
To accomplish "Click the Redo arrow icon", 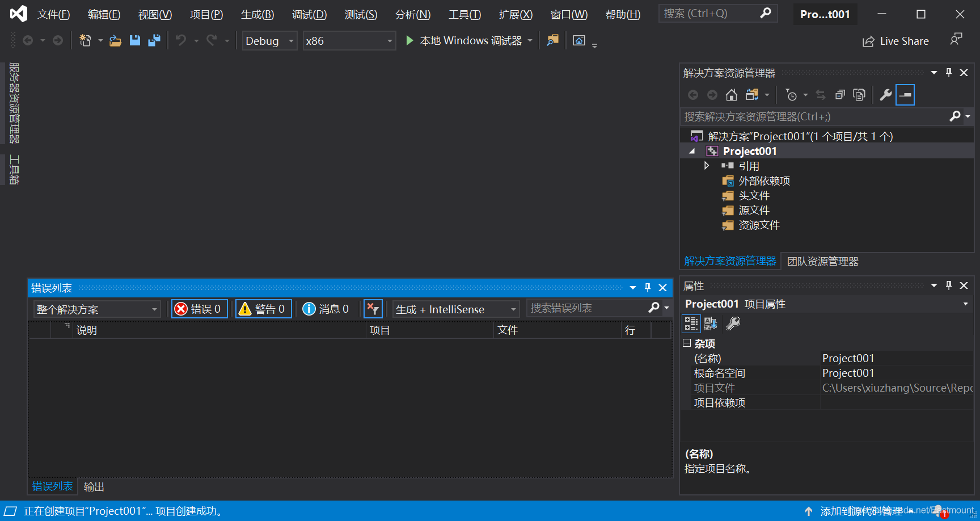I will (212, 40).
